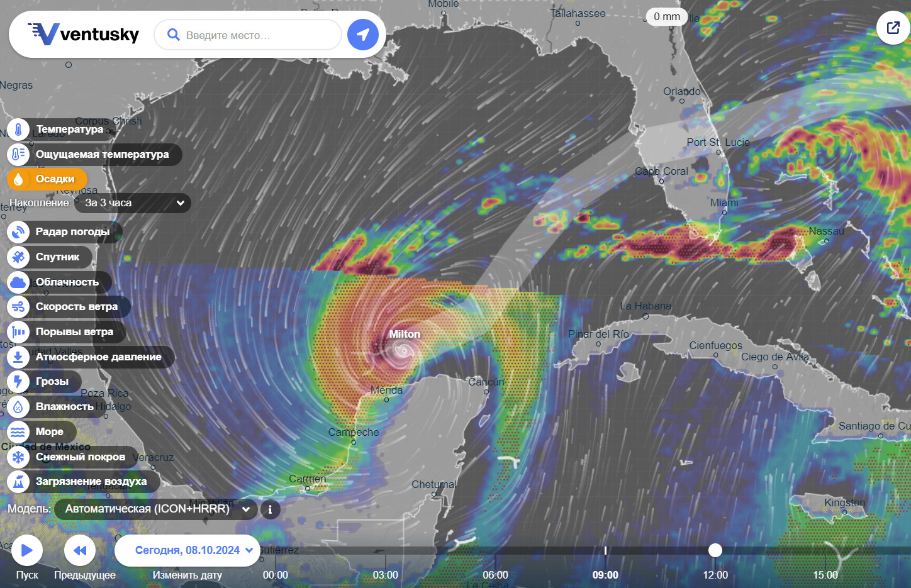Click the Miami city label
911x588 pixels.
pos(724,202)
